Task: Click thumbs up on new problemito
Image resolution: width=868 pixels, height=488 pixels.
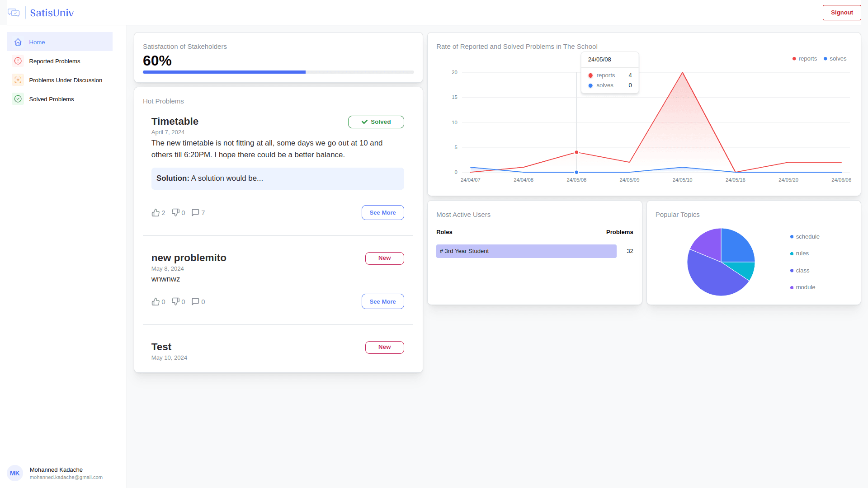Action: [x=156, y=301]
